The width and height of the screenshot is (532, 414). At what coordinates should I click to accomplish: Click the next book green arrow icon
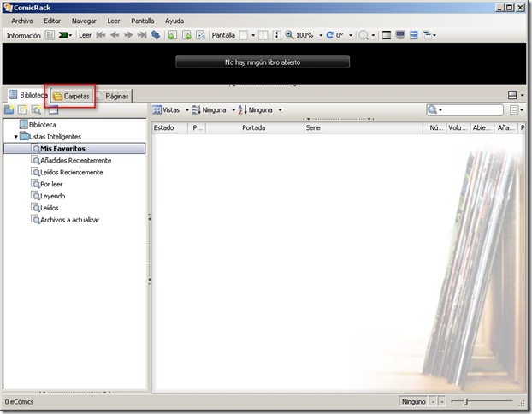186,35
